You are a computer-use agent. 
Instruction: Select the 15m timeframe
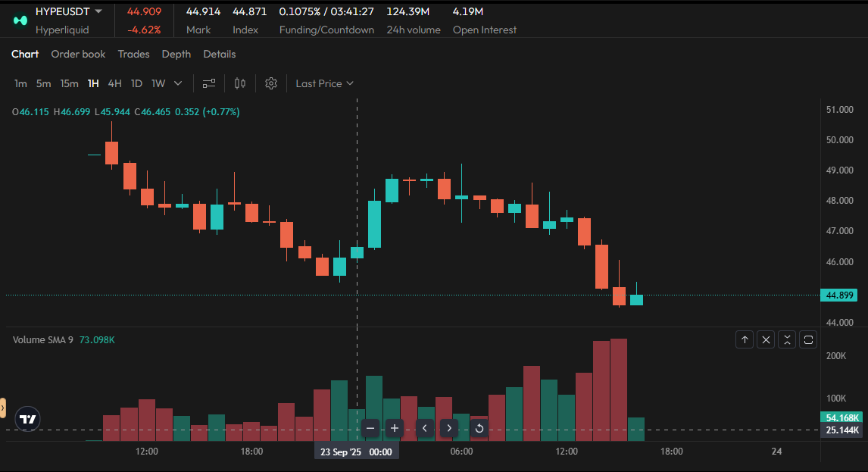pos(69,83)
